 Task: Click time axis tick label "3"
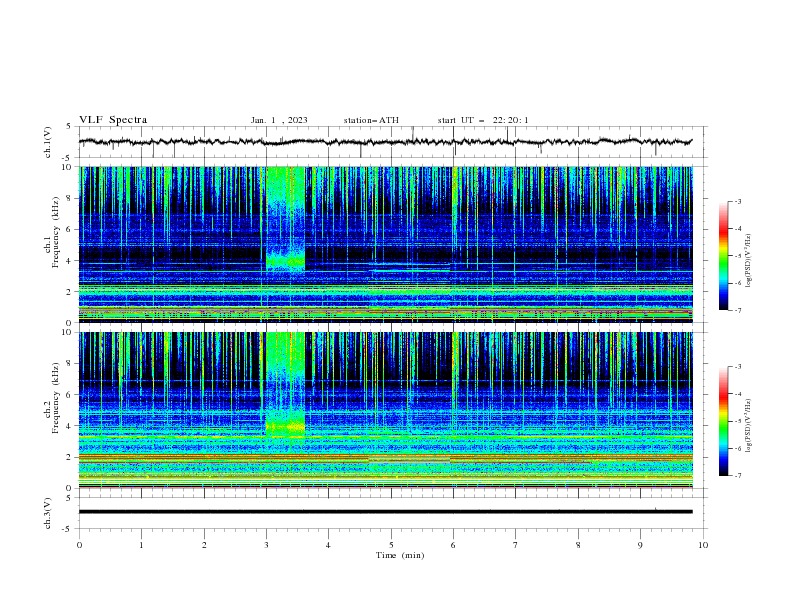pyautogui.click(x=266, y=545)
